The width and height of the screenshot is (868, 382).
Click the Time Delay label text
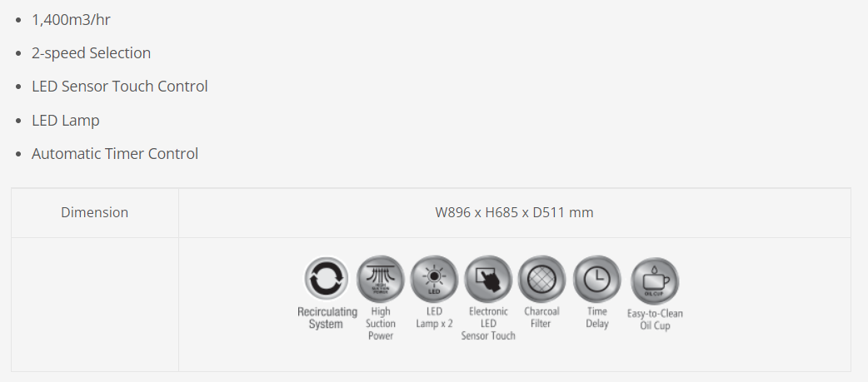(596, 317)
